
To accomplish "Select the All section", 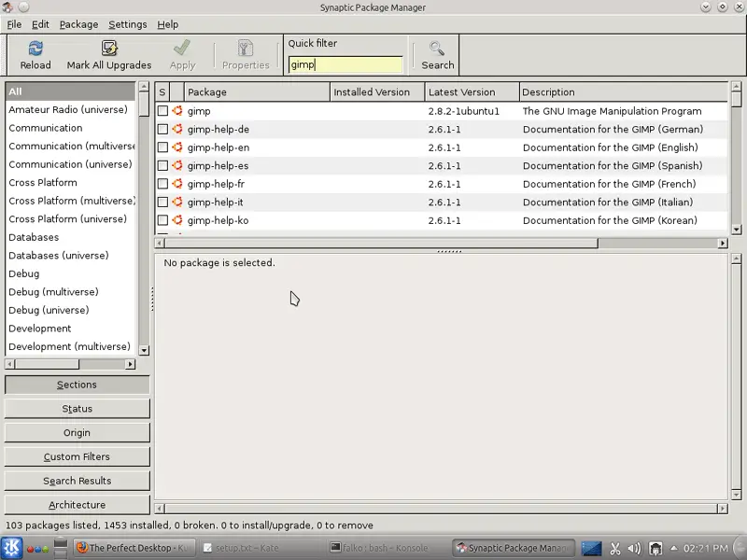I will pos(70,91).
